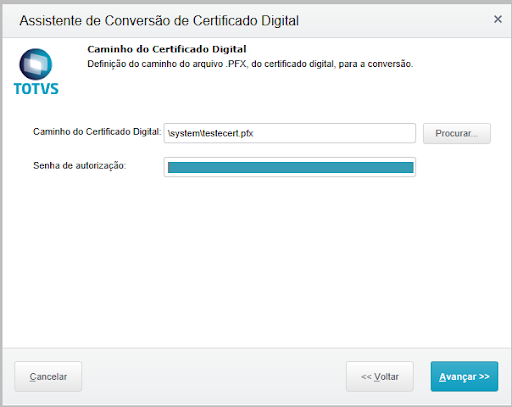Close the Assistente de Conversão dialog
512x407 pixels.
click(498, 19)
